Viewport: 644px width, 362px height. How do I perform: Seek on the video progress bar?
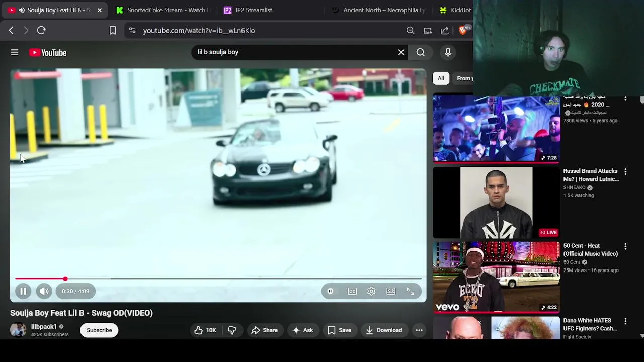click(x=218, y=279)
